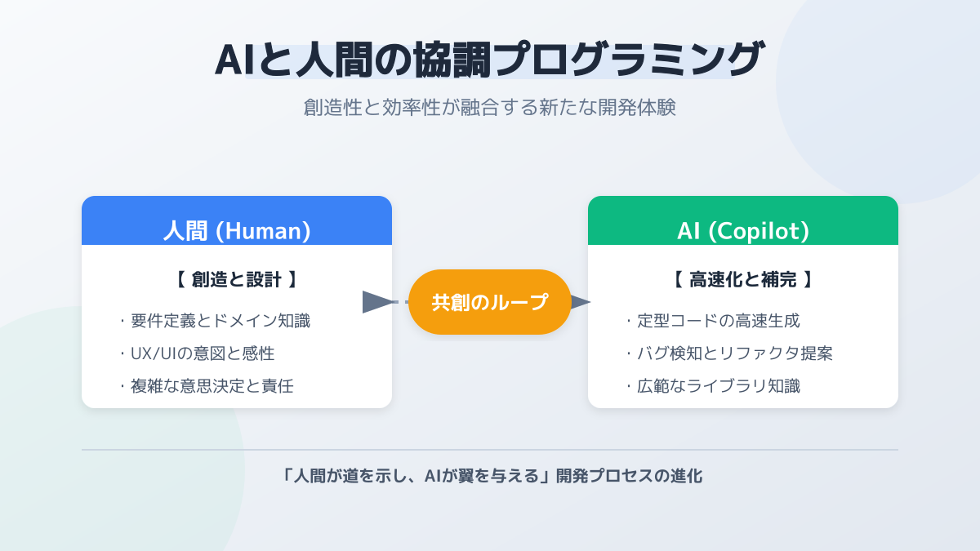Screen dimensions: 980x551
Task: Click the main title AIと人間の協調プログラミング
Action: click(x=490, y=61)
